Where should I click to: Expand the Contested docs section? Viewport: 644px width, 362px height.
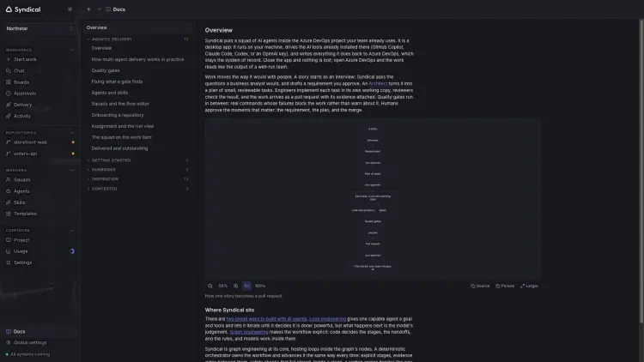[x=137, y=189]
